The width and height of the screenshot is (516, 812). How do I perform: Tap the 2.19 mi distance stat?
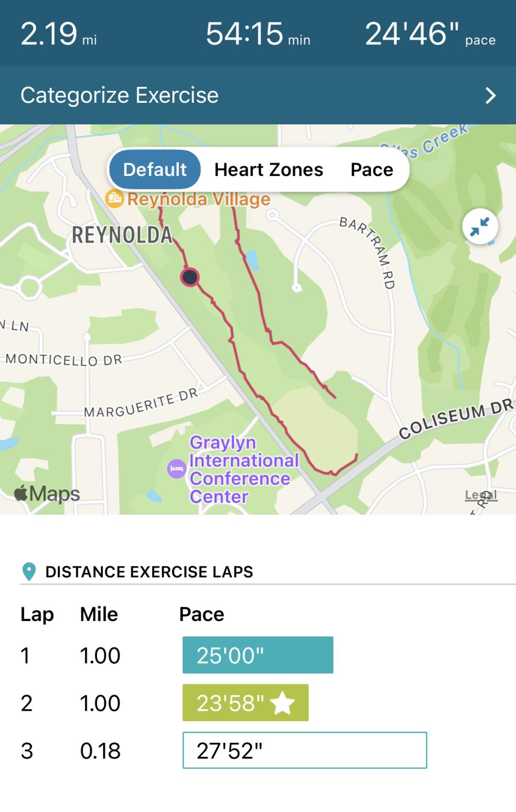(58, 34)
